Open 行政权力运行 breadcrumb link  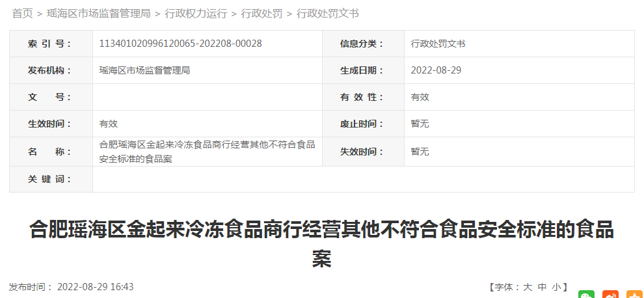coord(196,14)
